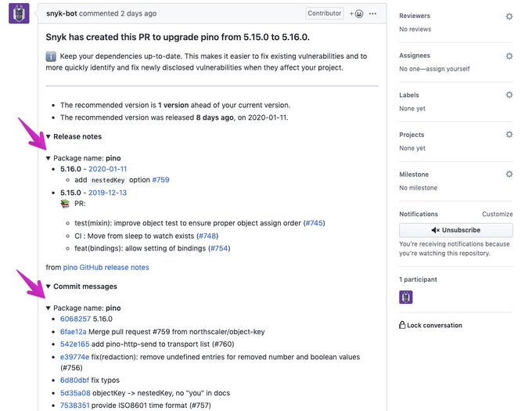Click the blue info icon in the comment
The image size is (532, 411).
[51, 56]
